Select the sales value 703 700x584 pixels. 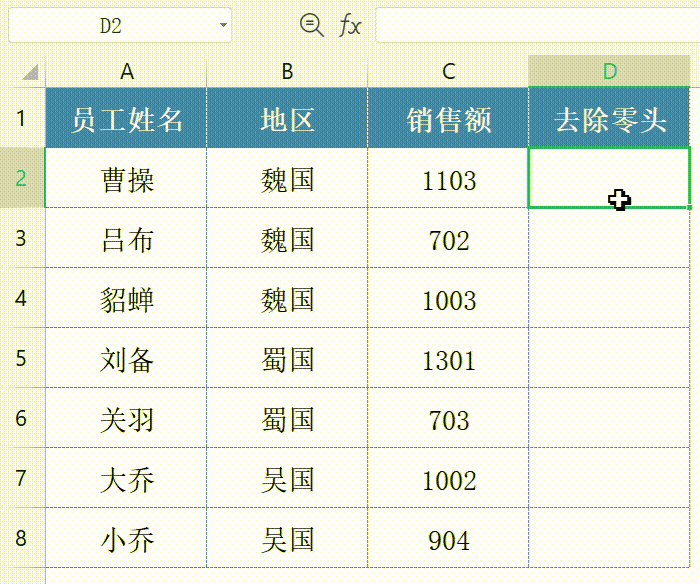(x=448, y=418)
